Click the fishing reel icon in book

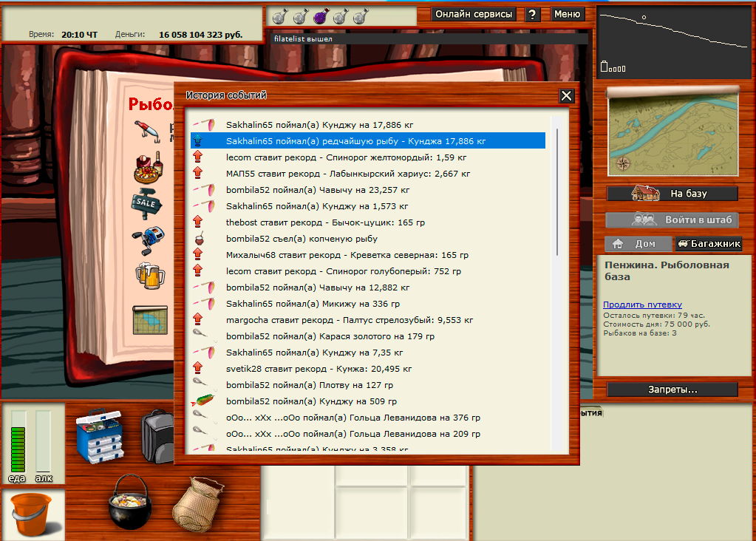(150, 239)
